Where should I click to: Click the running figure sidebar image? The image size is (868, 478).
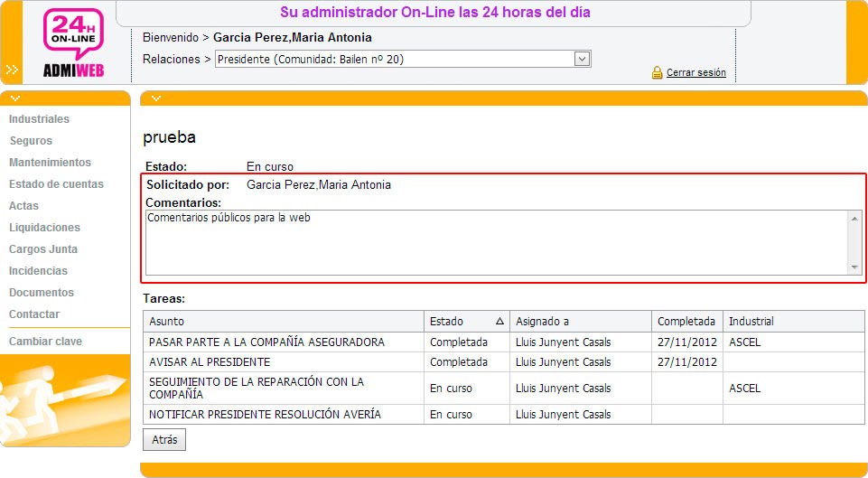point(65,400)
